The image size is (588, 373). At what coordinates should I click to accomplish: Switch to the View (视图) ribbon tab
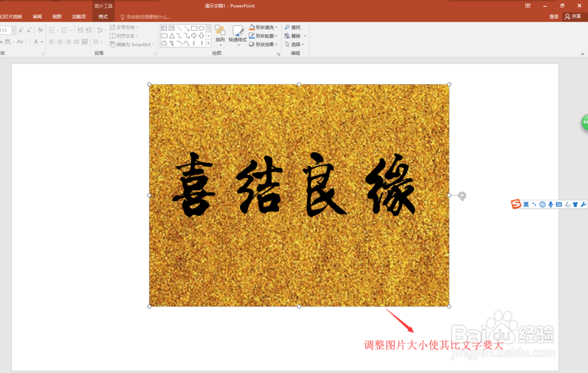tap(56, 16)
